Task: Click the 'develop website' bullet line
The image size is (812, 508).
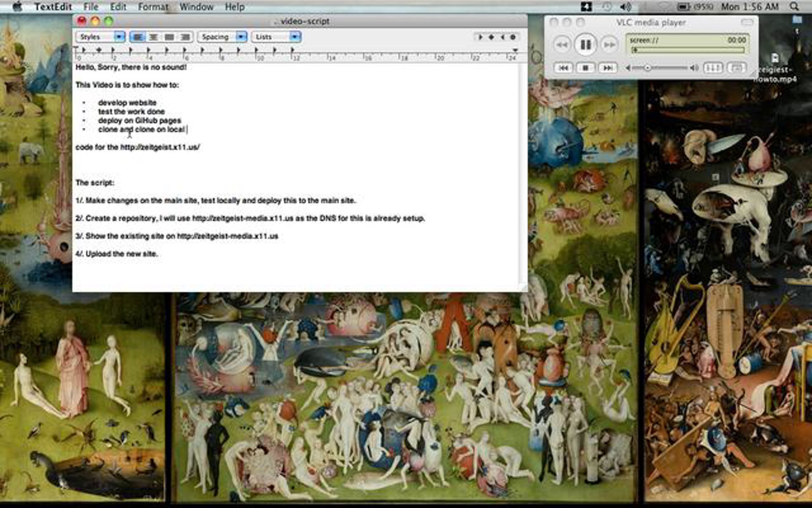Action: pyautogui.click(x=127, y=103)
